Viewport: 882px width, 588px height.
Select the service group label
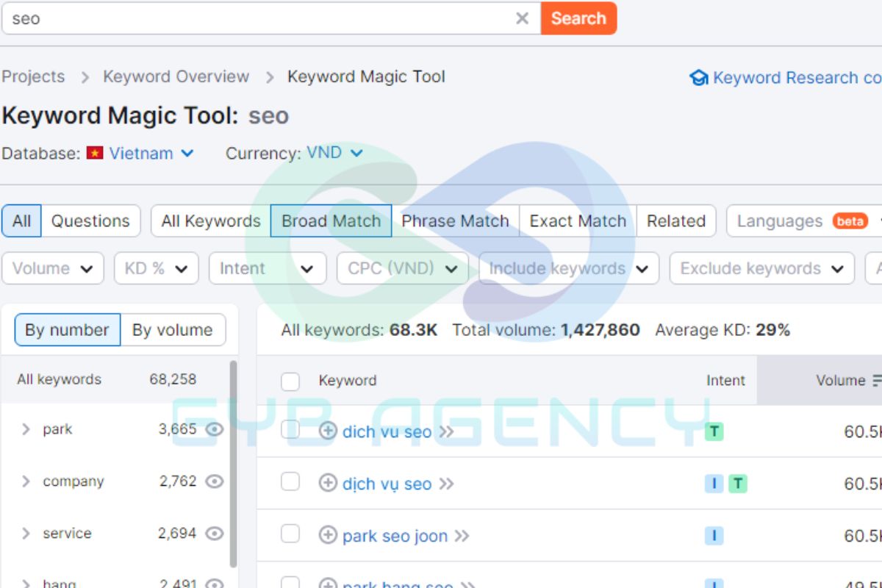tap(67, 534)
